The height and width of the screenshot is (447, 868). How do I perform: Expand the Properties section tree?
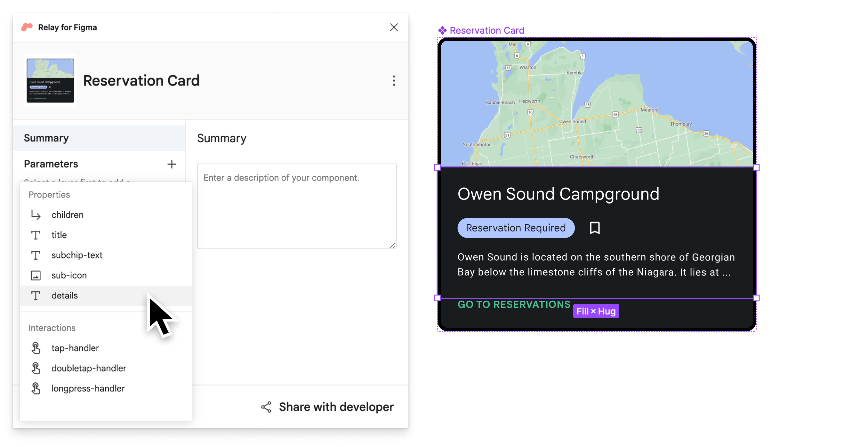click(x=50, y=194)
